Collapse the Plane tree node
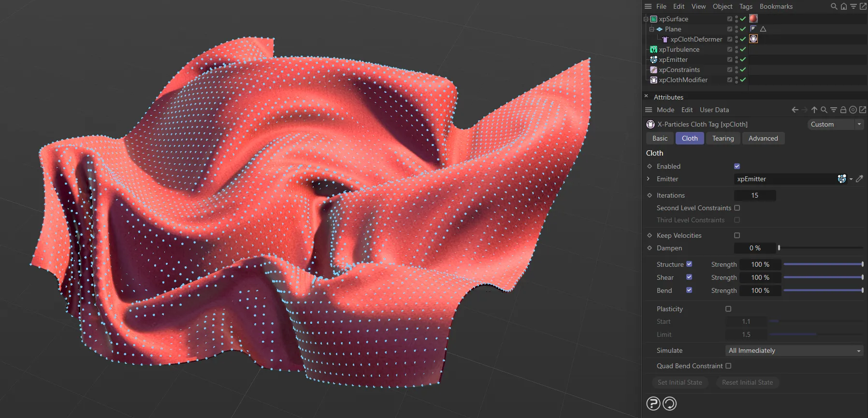868x418 pixels. click(x=651, y=29)
